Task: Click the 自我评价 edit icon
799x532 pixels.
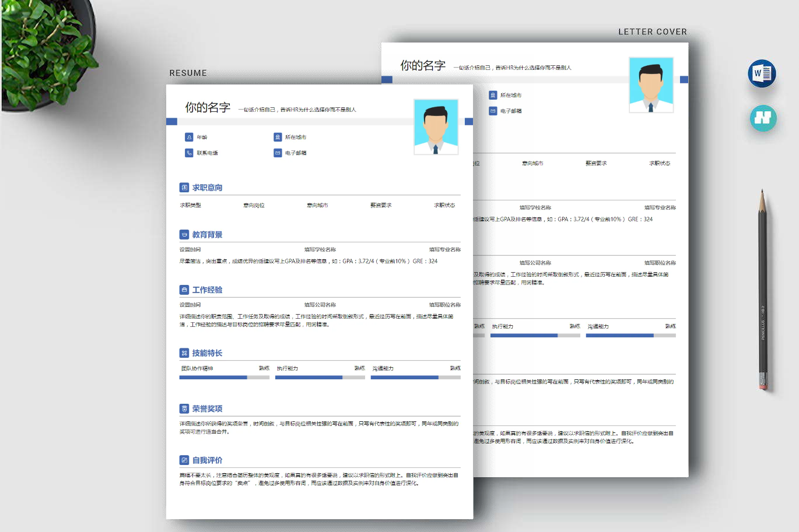Action: (184, 460)
